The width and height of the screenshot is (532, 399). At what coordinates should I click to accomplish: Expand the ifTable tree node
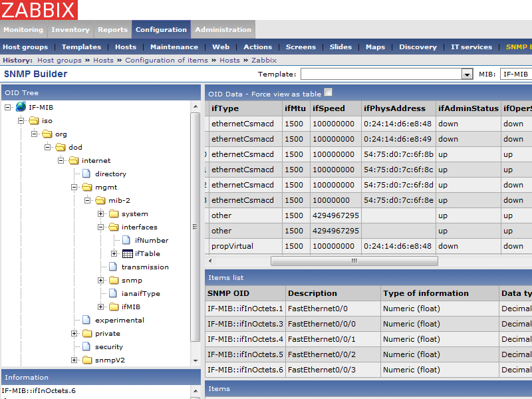pos(114,253)
